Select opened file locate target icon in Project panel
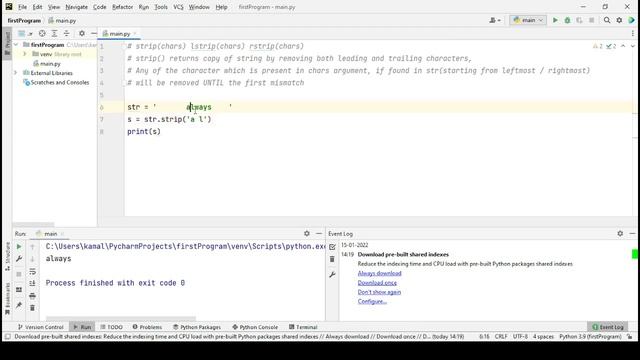The height and width of the screenshot is (360, 640). pos(42,33)
